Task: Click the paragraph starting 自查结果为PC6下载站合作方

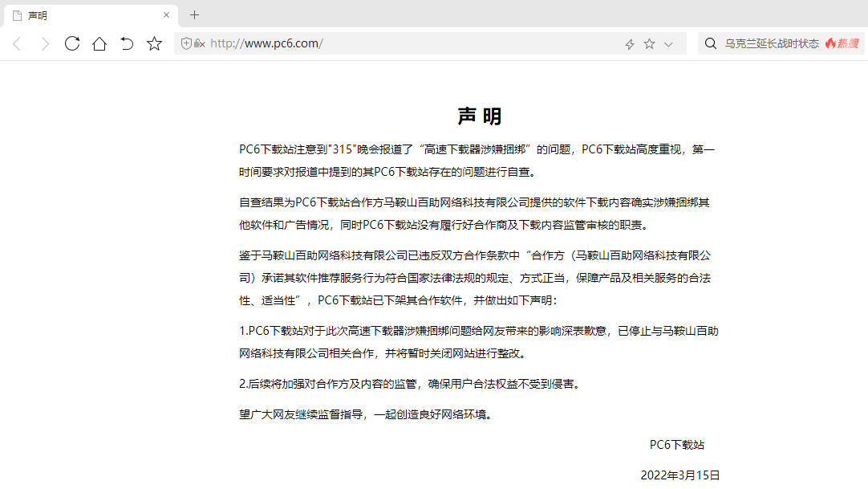Action: pyautogui.click(x=474, y=214)
